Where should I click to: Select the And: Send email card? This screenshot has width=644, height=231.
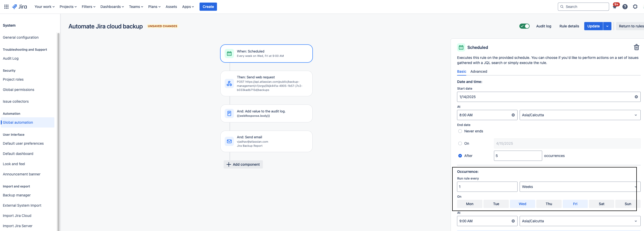click(266, 141)
